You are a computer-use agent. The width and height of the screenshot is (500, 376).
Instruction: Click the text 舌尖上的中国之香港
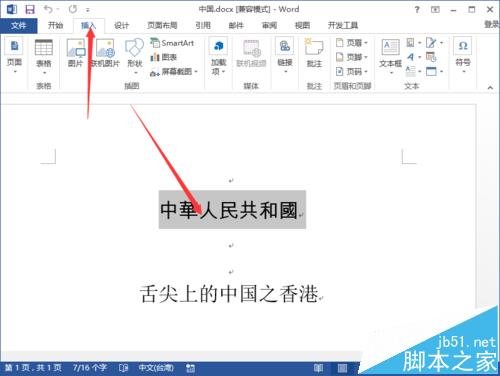229,294
